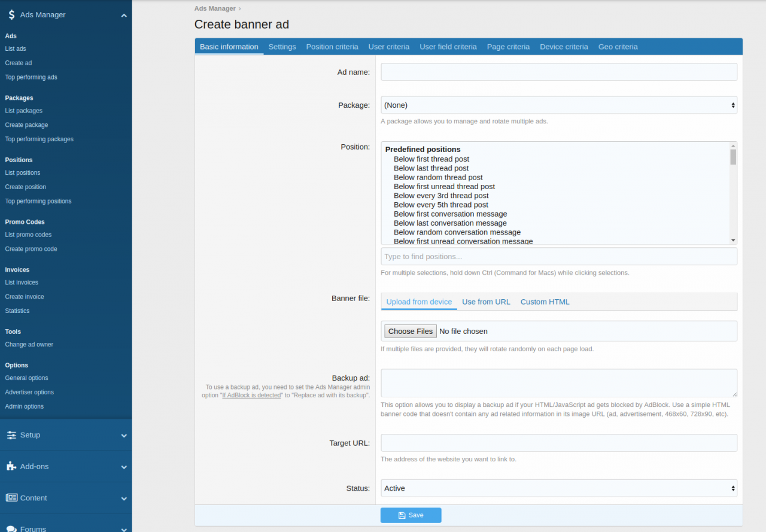Click the Choose Files button

pos(410,331)
